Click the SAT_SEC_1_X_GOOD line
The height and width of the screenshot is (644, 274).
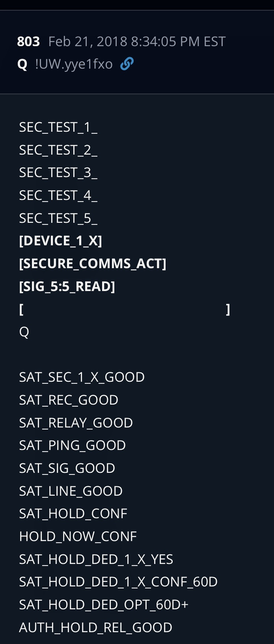point(82,377)
